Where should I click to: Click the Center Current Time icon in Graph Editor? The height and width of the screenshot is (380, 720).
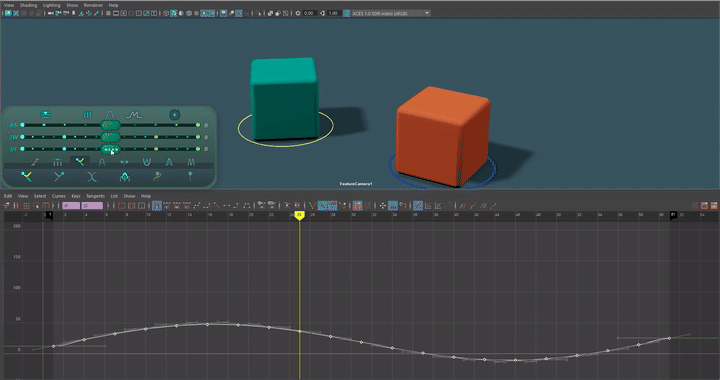(x=141, y=206)
